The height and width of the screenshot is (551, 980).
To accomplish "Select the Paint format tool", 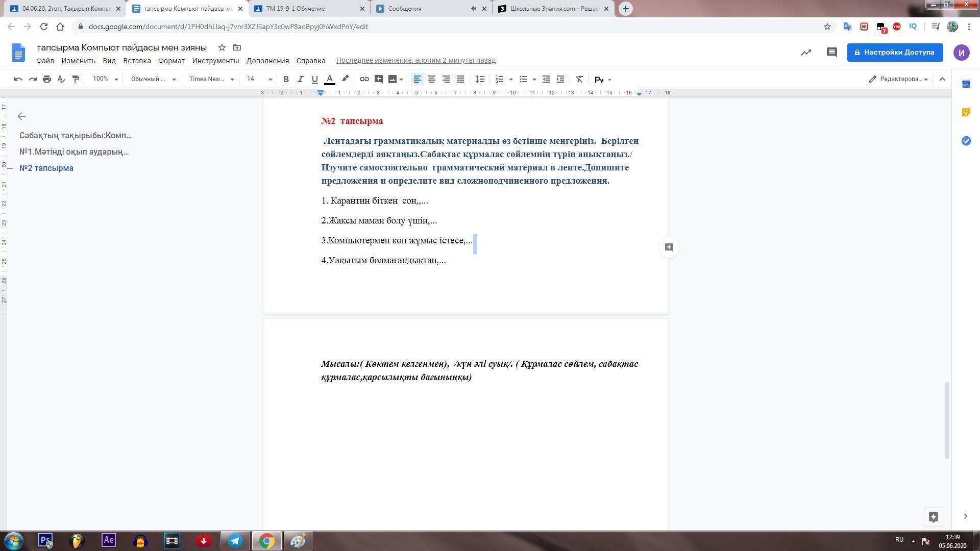I will 76,79.
